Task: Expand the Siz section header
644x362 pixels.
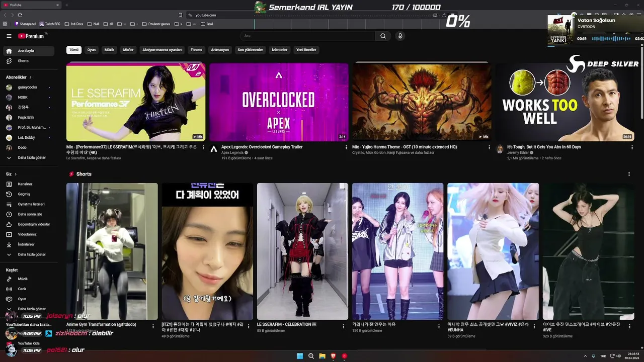Action: [11, 174]
